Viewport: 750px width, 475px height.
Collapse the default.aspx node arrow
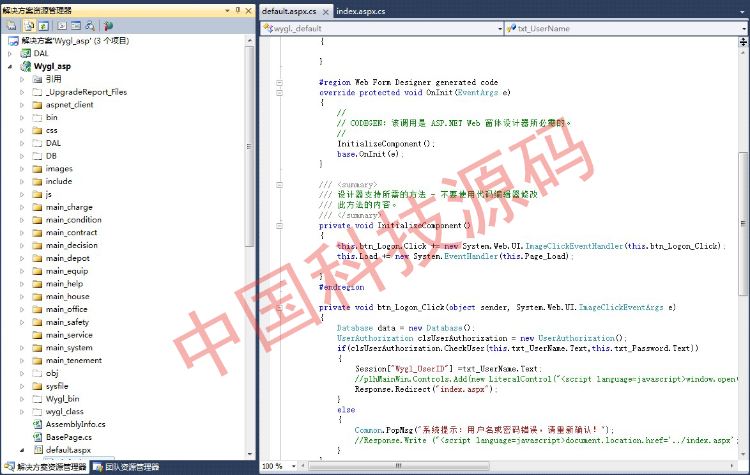[22, 450]
